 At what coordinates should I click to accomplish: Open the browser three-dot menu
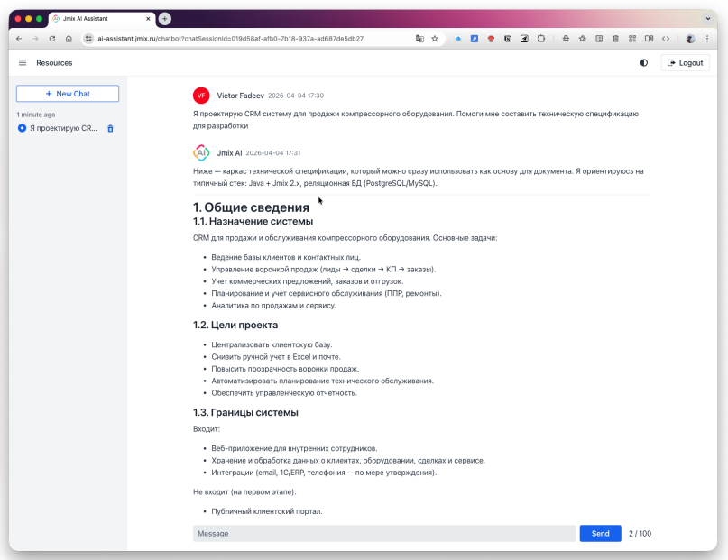click(x=707, y=39)
